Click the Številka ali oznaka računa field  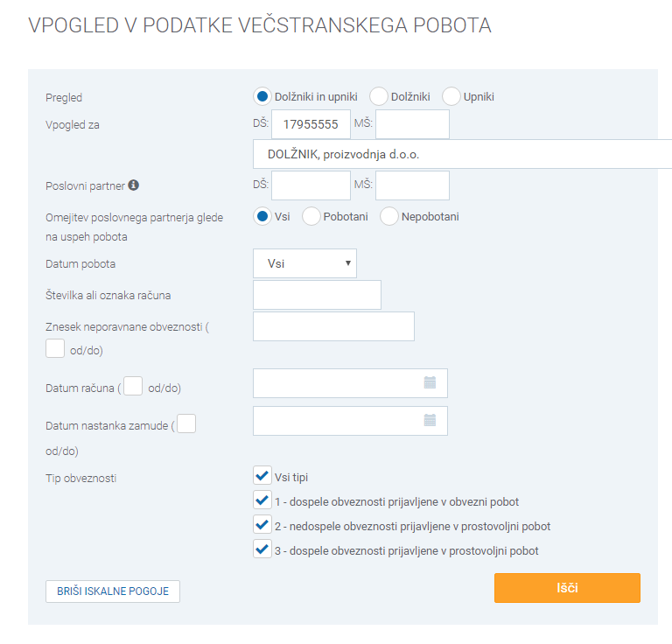click(x=317, y=295)
